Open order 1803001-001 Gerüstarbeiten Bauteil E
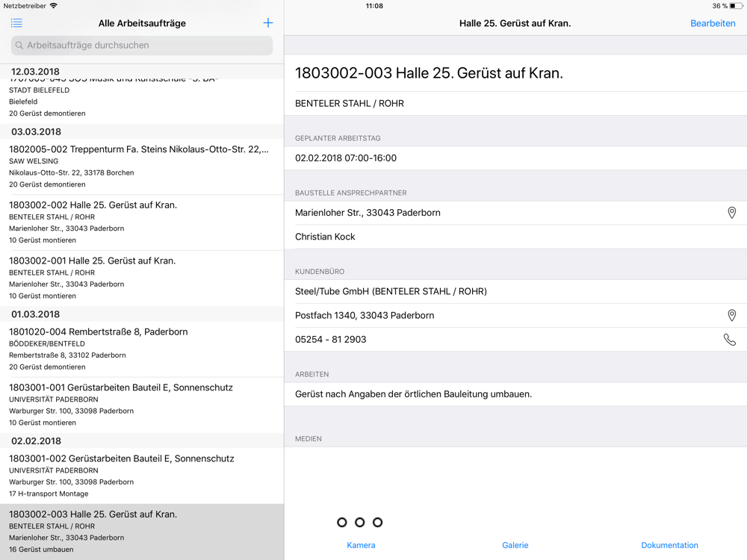 (142, 405)
